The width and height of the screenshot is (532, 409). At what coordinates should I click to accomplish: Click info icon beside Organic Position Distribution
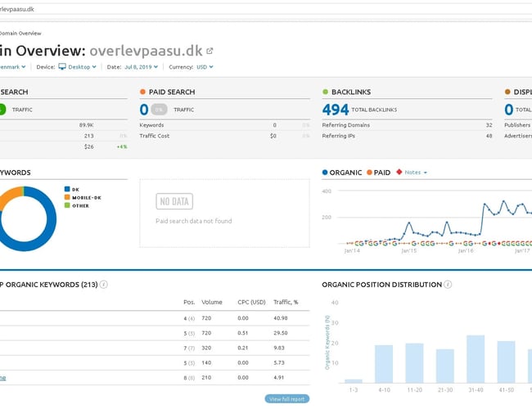pyautogui.click(x=448, y=285)
